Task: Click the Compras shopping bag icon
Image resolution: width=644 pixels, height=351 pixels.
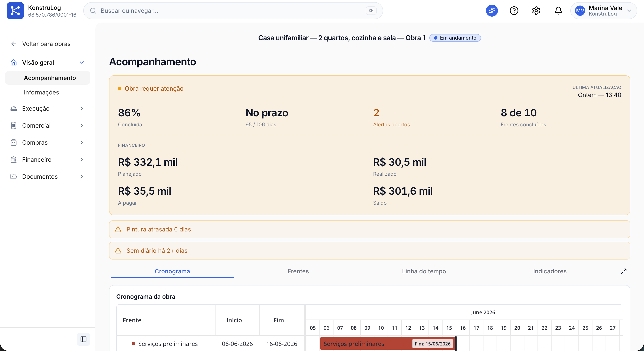Action: pyautogui.click(x=13, y=143)
